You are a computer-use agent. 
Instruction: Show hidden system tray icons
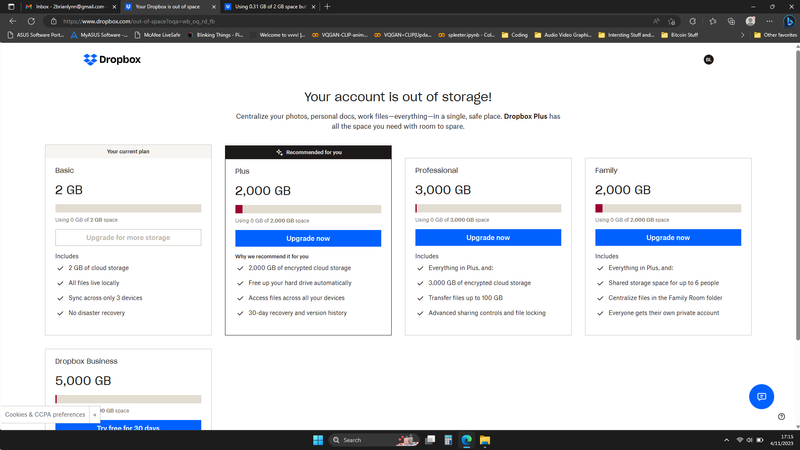pyautogui.click(x=723, y=440)
